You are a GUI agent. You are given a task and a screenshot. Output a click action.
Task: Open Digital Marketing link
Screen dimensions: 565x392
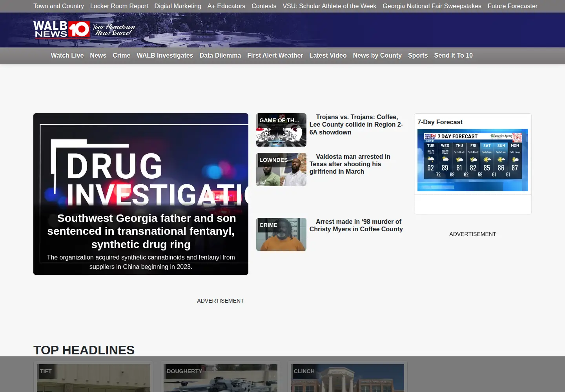[x=178, y=6]
